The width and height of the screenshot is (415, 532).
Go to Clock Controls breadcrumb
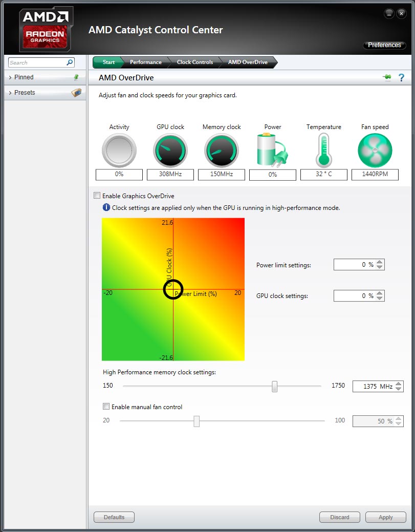[194, 62]
